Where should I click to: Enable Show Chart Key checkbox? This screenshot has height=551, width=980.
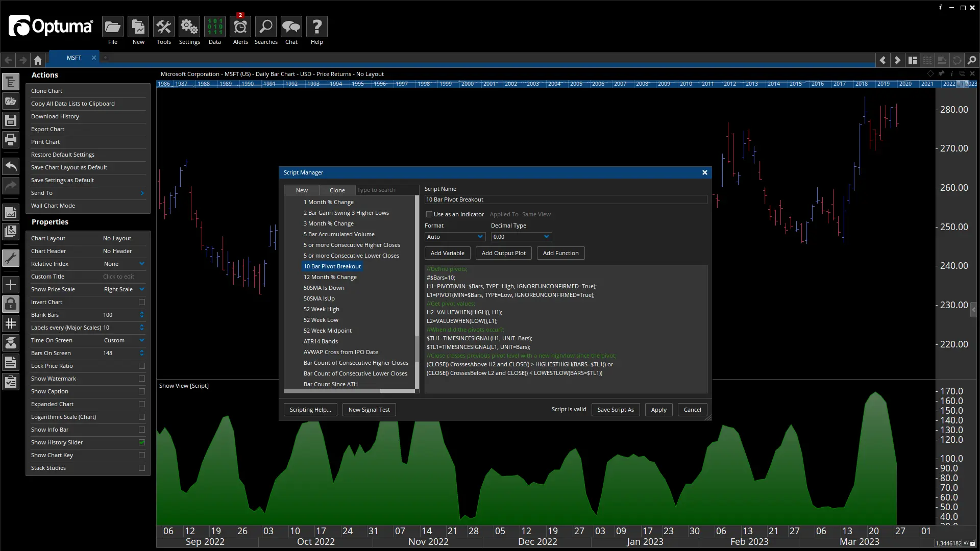click(x=142, y=455)
